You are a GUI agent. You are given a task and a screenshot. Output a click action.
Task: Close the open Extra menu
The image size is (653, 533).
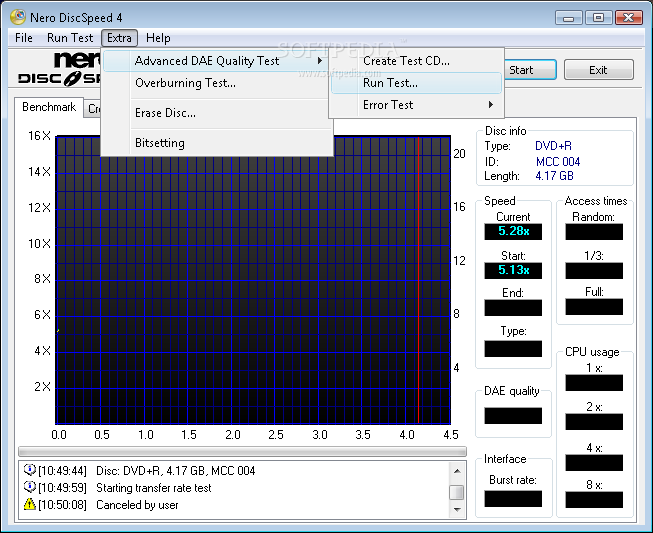coord(119,38)
